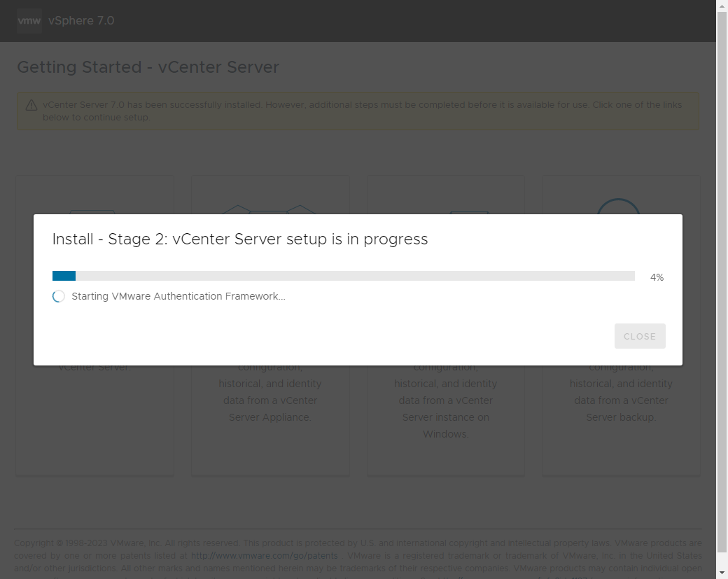Viewport: 728px width, 579px height.
Task: Click the 'Server backup.' card text
Action: point(621,417)
